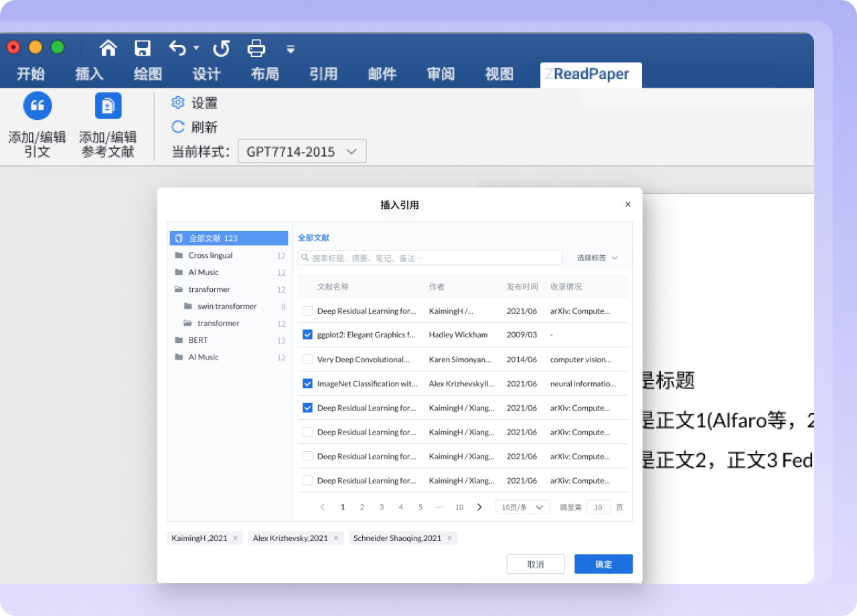
Task: Uncheck the ImageNet Classification entry
Action: point(307,383)
